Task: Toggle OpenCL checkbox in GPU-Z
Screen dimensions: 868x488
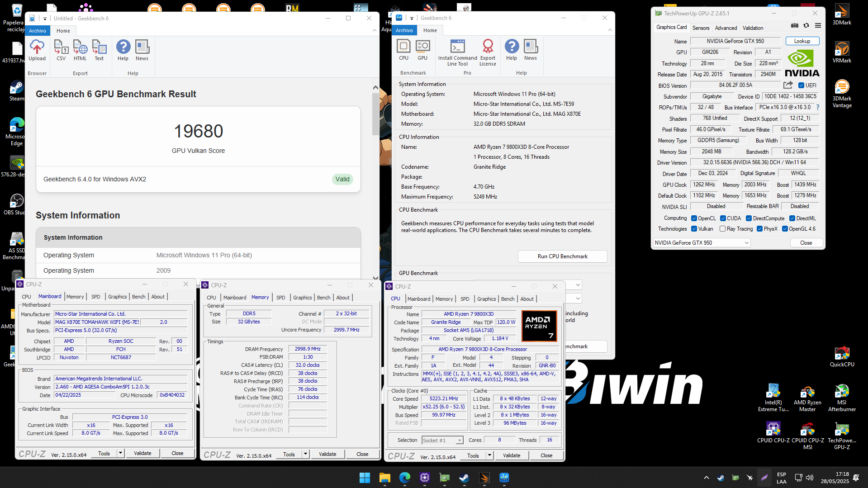Action: [694, 218]
